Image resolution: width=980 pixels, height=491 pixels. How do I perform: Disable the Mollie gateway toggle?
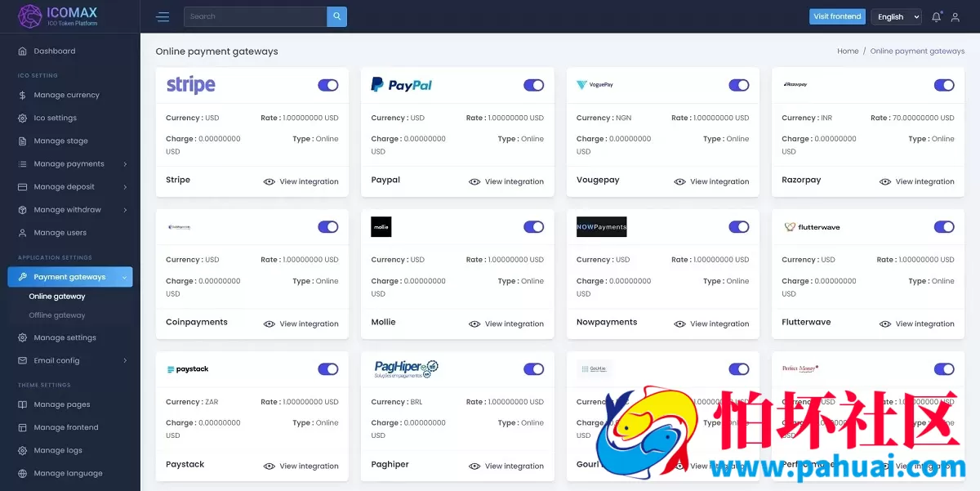click(x=534, y=227)
